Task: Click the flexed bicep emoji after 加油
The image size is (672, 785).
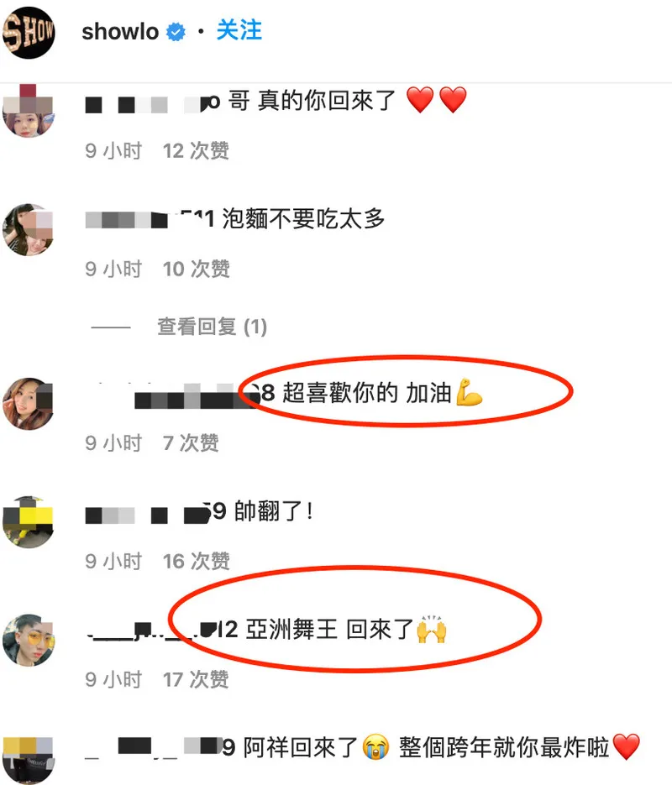Action: pyautogui.click(x=470, y=393)
